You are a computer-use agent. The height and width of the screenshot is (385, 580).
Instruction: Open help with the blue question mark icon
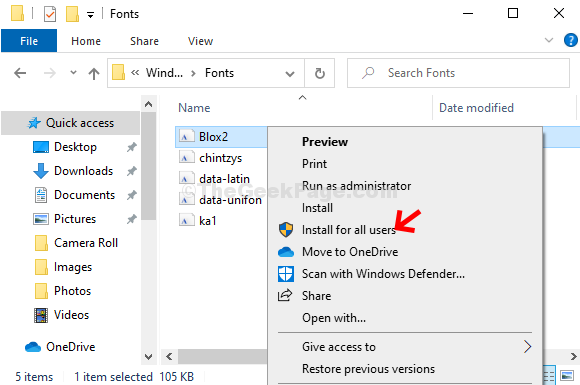click(x=570, y=40)
